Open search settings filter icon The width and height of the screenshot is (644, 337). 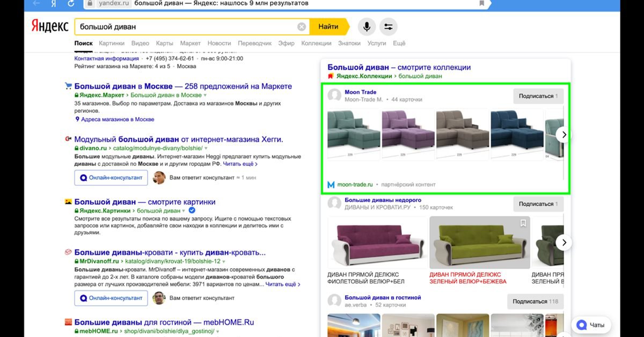(389, 27)
